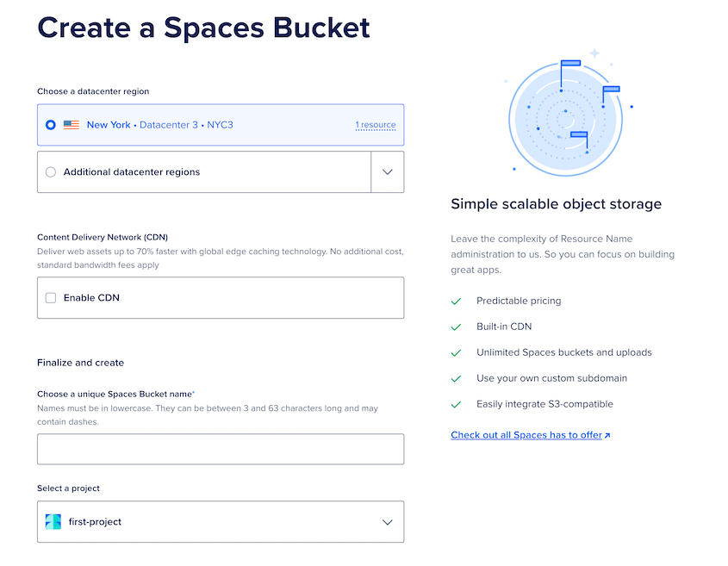Open the 1 resource link
Image resolution: width=728 pixels, height=566 pixels.
tap(376, 125)
